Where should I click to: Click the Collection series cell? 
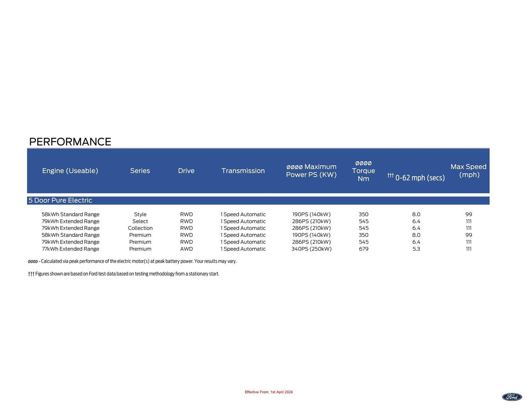(140, 228)
